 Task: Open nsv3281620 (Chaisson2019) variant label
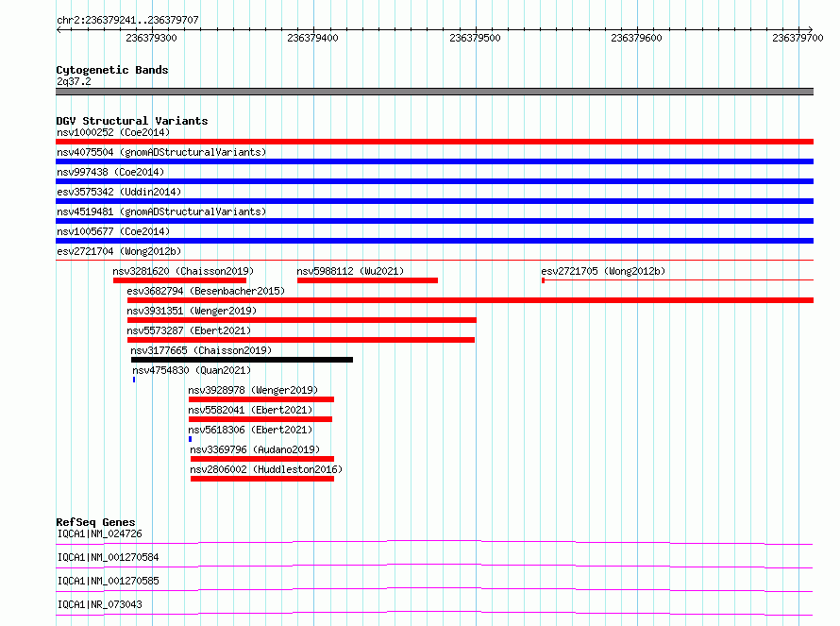[x=183, y=271]
